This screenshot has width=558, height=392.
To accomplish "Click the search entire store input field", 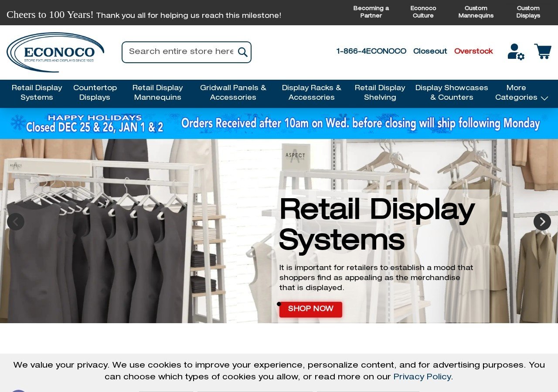I will click(179, 52).
